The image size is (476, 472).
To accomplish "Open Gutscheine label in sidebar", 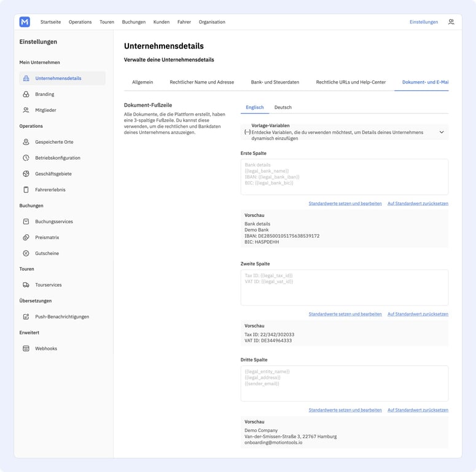I will click(47, 253).
